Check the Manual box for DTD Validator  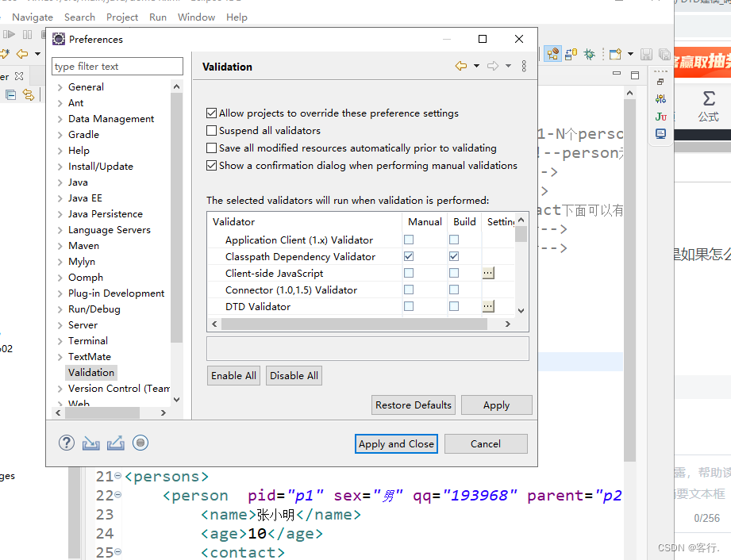[408, 306]
